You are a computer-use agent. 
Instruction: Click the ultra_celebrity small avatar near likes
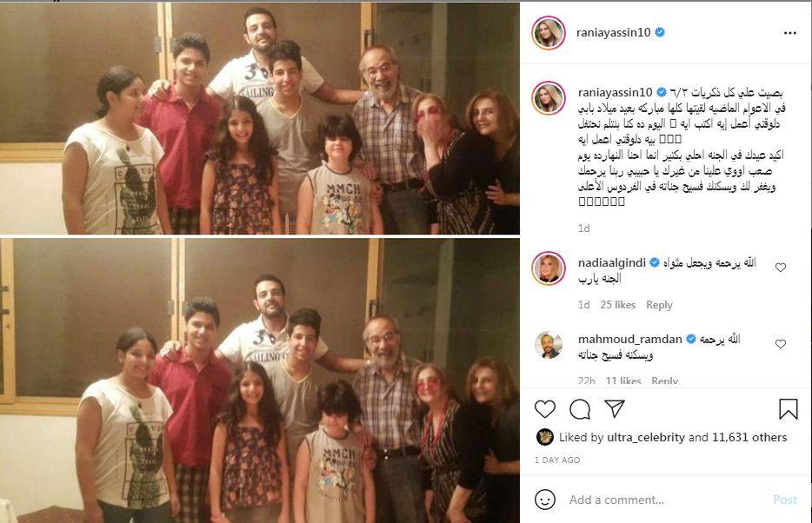pyautogui.click(x=544, y=437)
